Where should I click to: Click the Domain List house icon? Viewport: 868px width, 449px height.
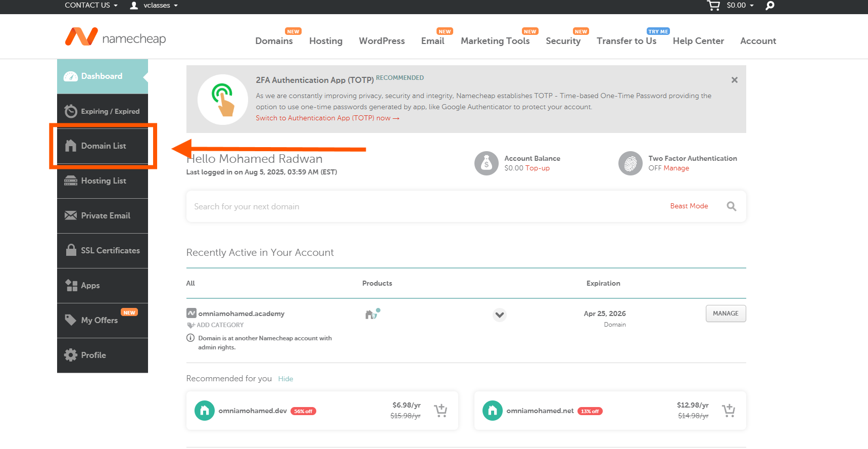tap(71, 146)
